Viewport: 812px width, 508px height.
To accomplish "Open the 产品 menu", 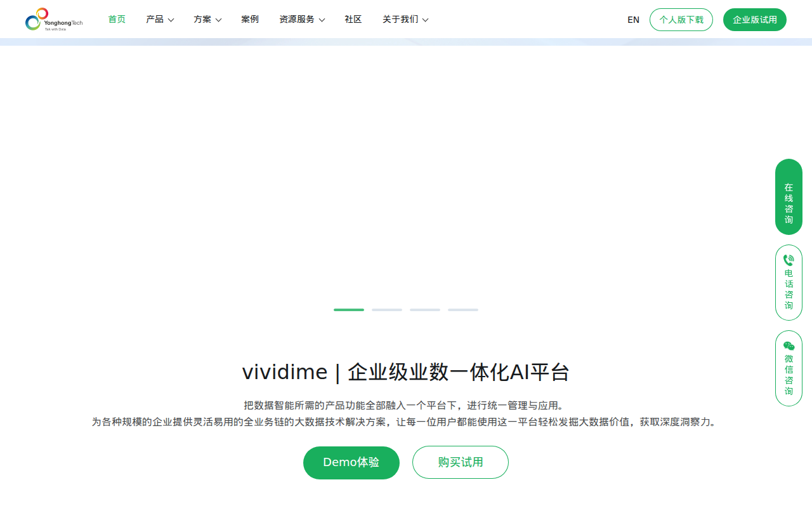I will pos(155,20).
